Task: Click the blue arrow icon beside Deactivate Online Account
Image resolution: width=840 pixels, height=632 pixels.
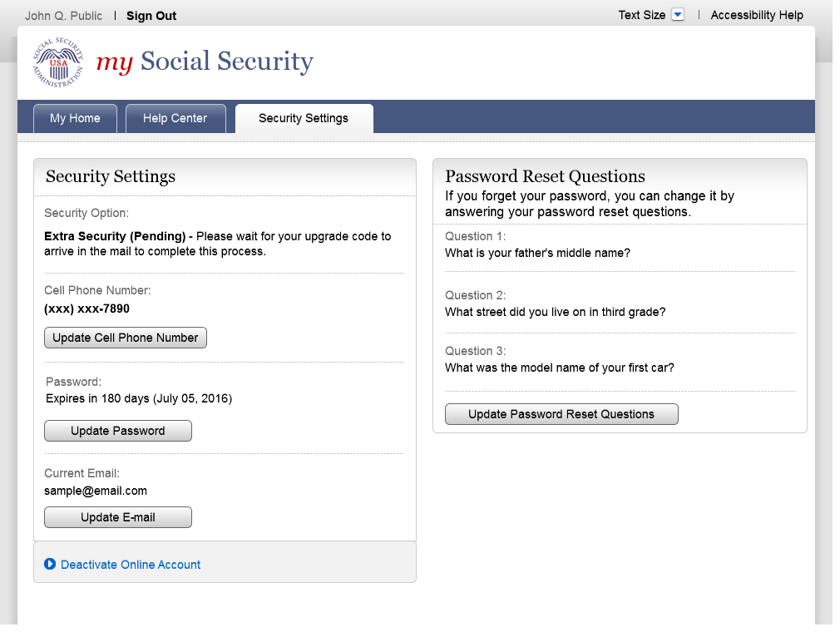Action: tap(50, 564)
